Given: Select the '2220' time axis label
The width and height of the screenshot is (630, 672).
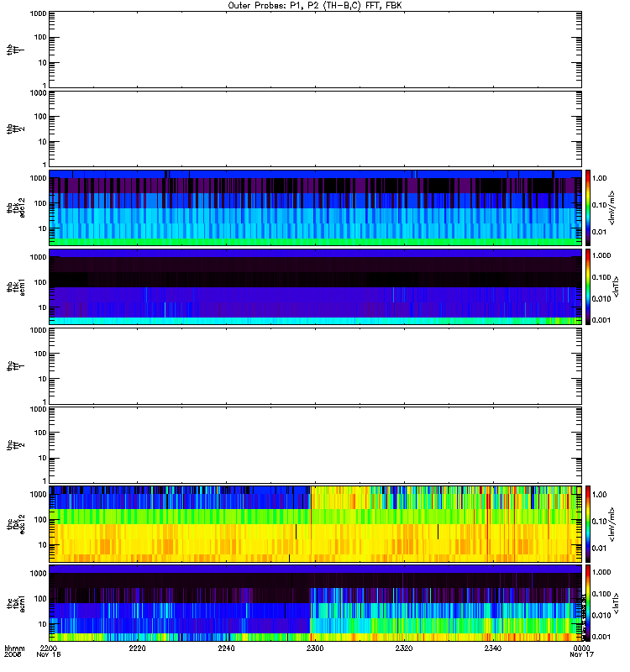Looking at the screenshot, I should point(137,648).
